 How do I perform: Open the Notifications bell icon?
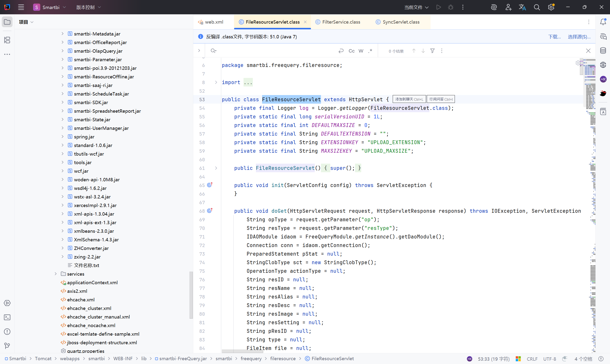(x=603, y=22)
